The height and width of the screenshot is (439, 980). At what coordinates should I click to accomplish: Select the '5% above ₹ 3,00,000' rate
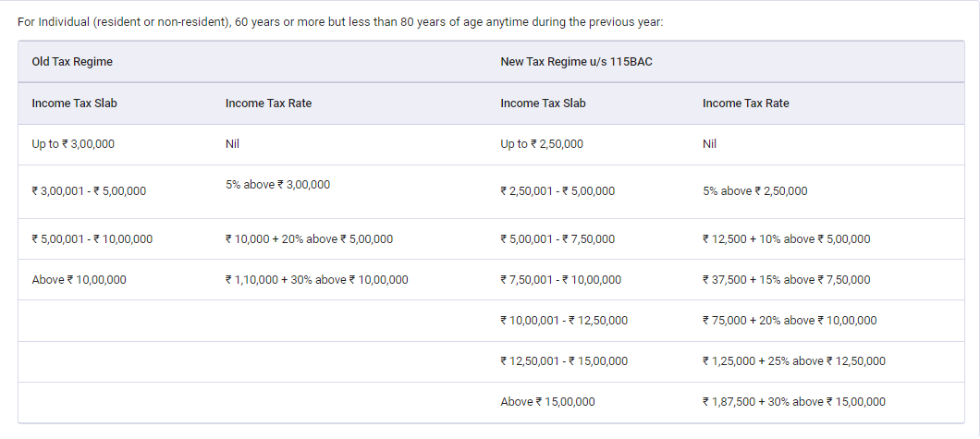click(x=277, y=185)
